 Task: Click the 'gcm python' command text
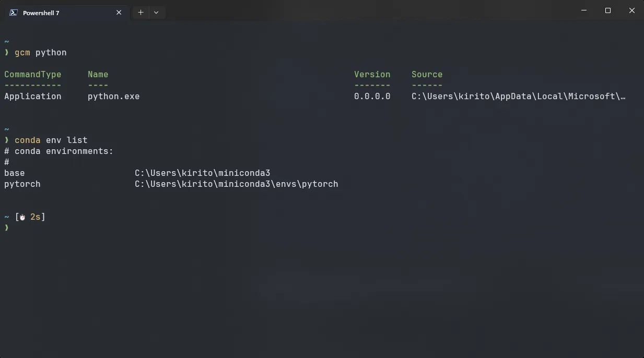[x=41, y=52]
